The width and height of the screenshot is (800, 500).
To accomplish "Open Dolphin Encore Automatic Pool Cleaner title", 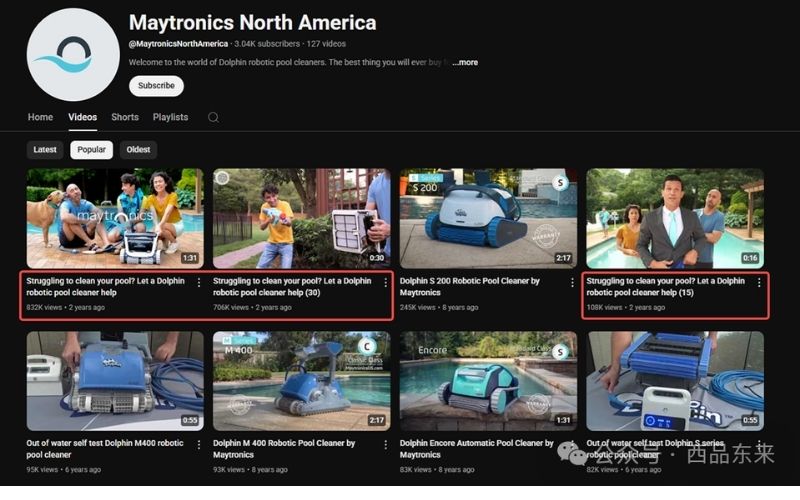I will coord(477,449).
